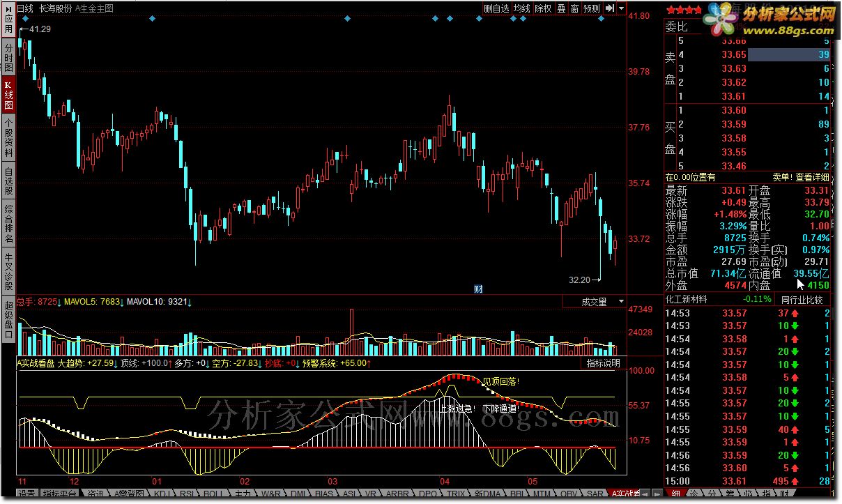Select the SAR indicator tab
The image size is (842, 504).
tap(595, 494)
